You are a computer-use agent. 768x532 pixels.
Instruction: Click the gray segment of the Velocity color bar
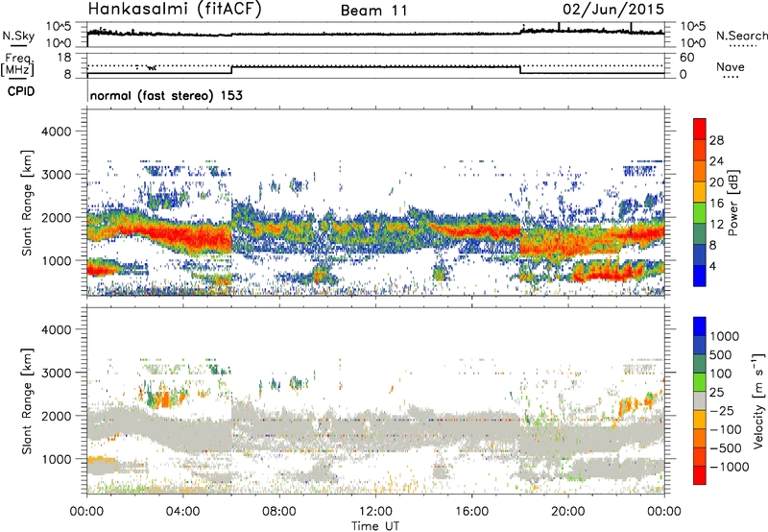(x=700, y=400)
